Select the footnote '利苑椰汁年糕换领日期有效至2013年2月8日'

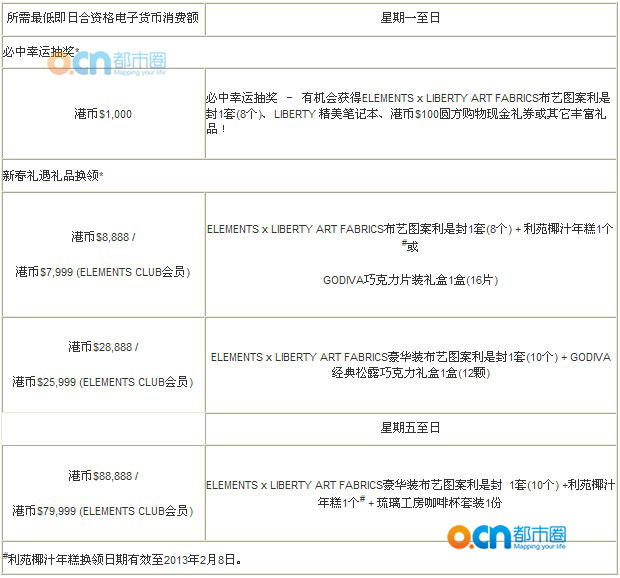click(123, 559)
